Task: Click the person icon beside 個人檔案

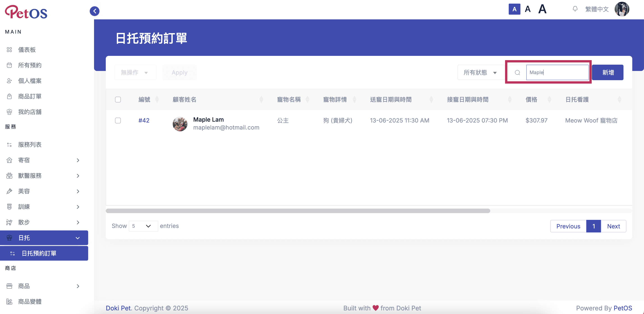Action: click(x=9, y=81)
